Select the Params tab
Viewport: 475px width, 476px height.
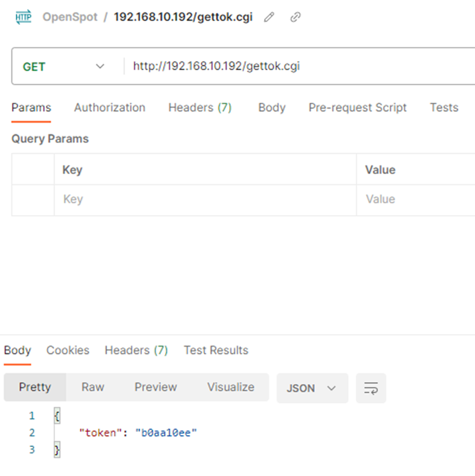coord(31,108)
